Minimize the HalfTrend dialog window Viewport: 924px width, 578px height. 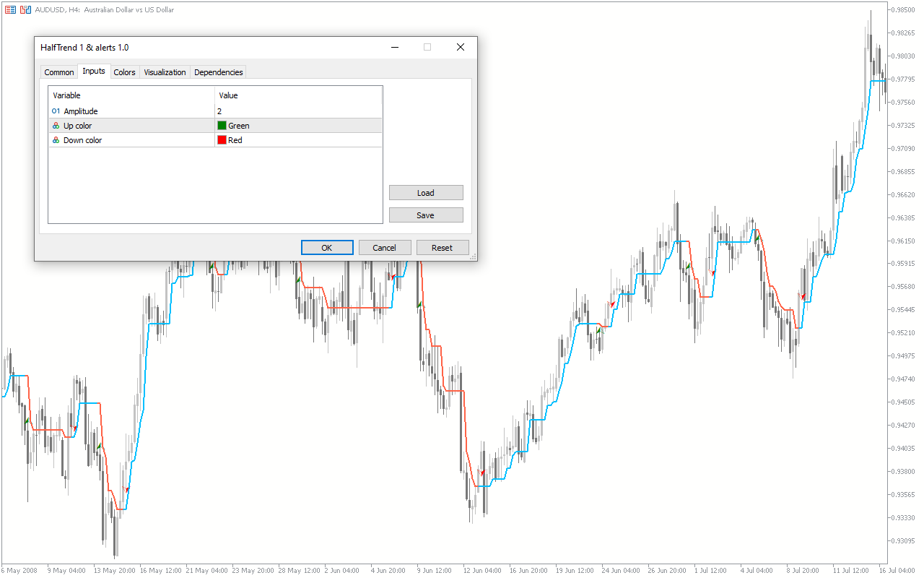(x=396, y=47)
